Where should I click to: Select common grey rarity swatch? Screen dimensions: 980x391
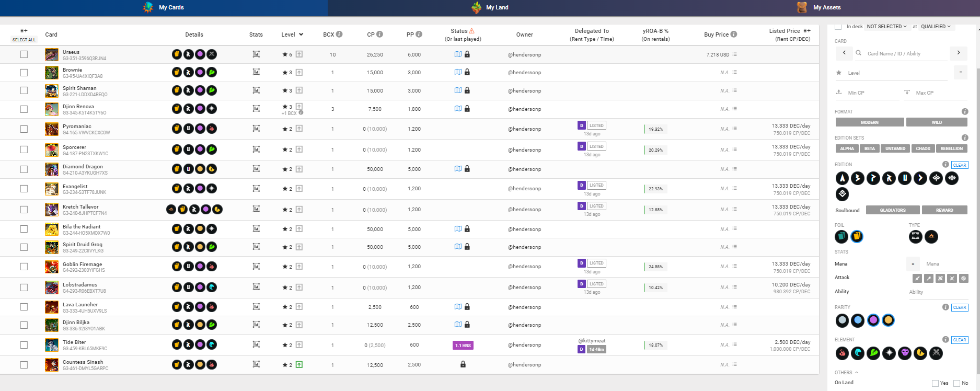(842, 320)
